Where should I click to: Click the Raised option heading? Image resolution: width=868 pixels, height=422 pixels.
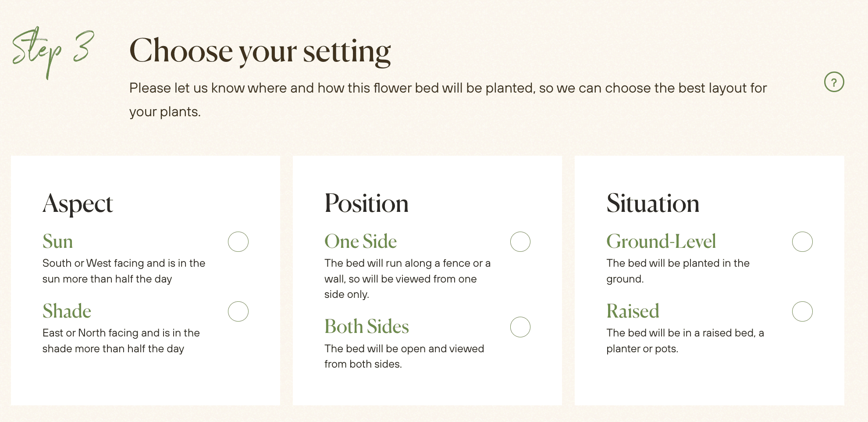[633, 311]
